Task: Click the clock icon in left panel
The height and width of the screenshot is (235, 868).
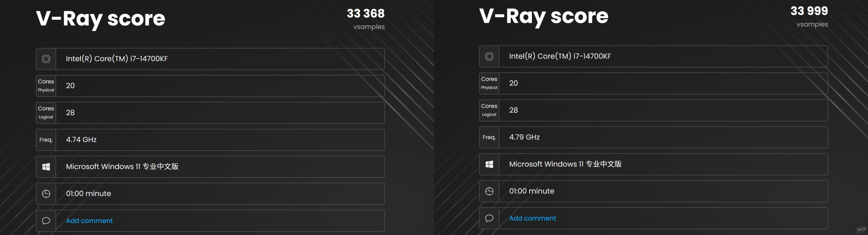Action: tap(46, 194)
